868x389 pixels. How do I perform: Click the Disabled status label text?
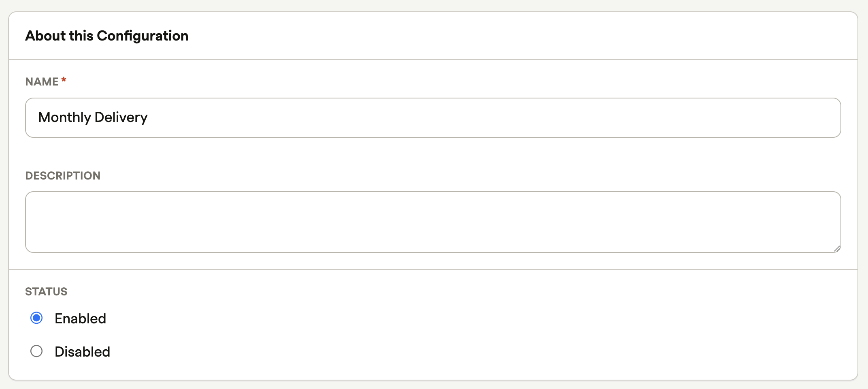coord(82,352)
